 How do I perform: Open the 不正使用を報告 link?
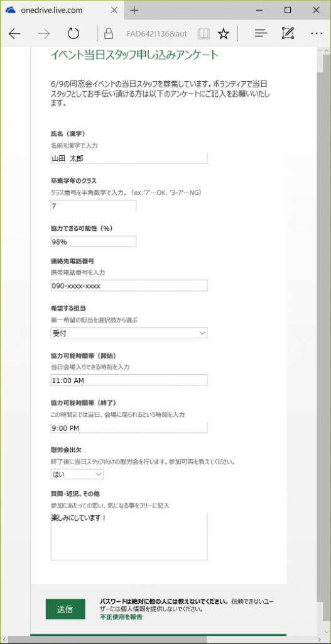click(121, 617)
